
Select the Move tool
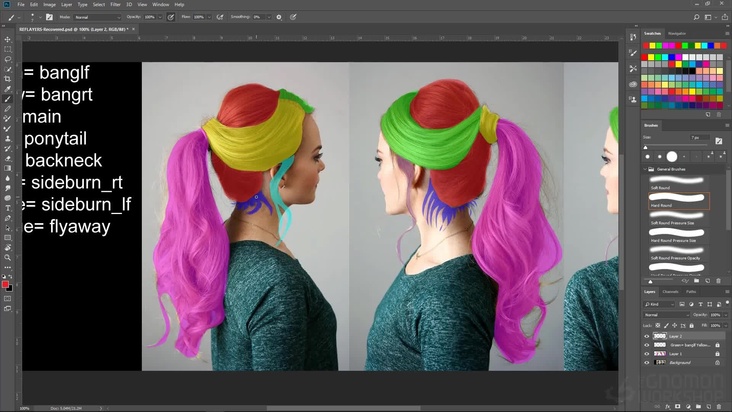pyautogui.click(x=8, y=40)
